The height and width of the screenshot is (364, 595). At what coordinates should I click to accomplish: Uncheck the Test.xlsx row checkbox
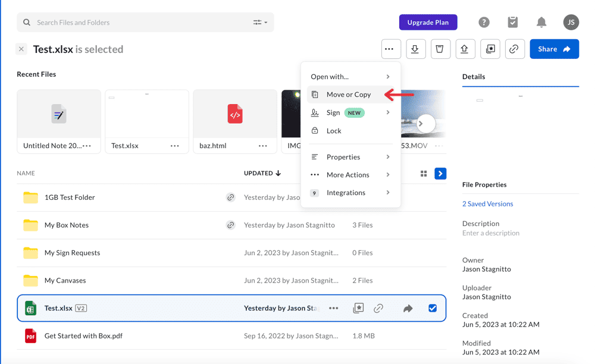pyautogui.click(x=433, y=308)
